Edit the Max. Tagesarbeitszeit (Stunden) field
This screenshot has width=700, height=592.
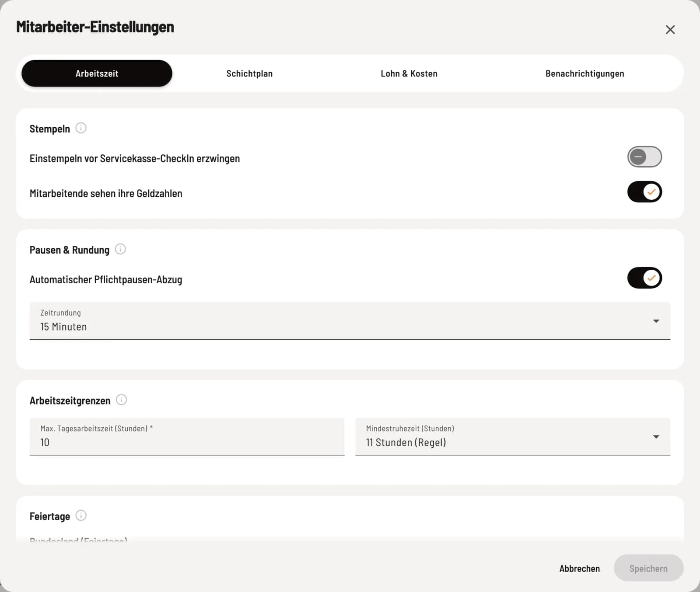(x=187, y=437)
